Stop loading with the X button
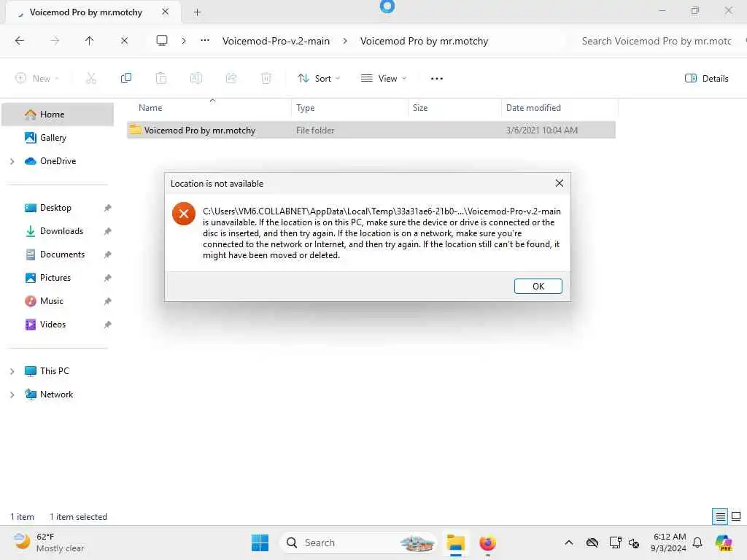 pos(124,41)
